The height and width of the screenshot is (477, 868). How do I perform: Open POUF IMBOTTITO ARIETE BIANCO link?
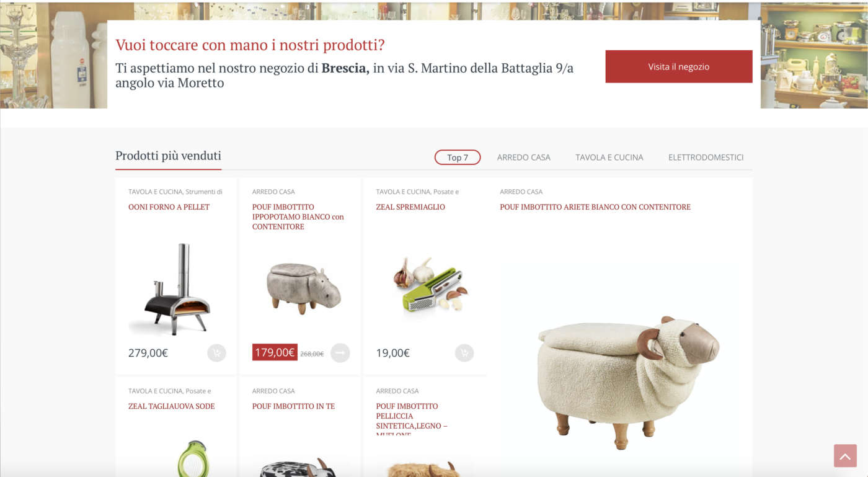click(x=595, y=207)
